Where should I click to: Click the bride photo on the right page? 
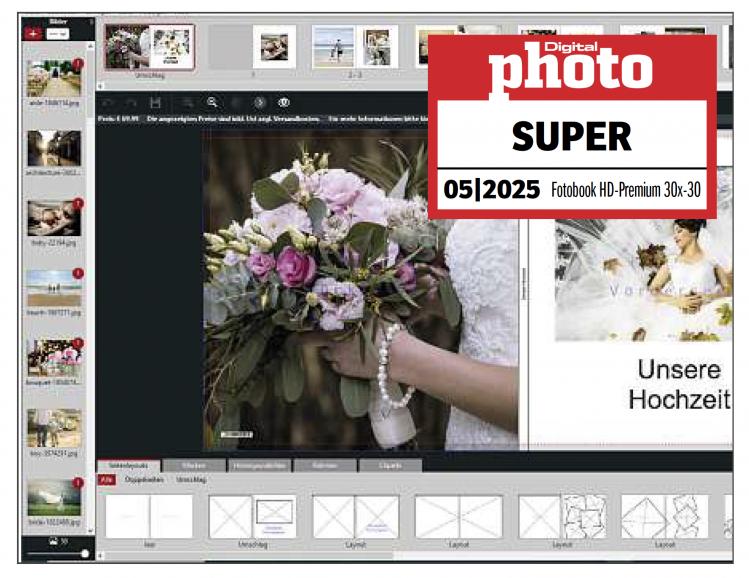click(643, 279)
